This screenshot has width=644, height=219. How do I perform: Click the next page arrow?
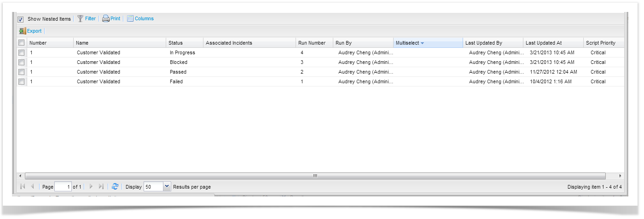point(91,187)
